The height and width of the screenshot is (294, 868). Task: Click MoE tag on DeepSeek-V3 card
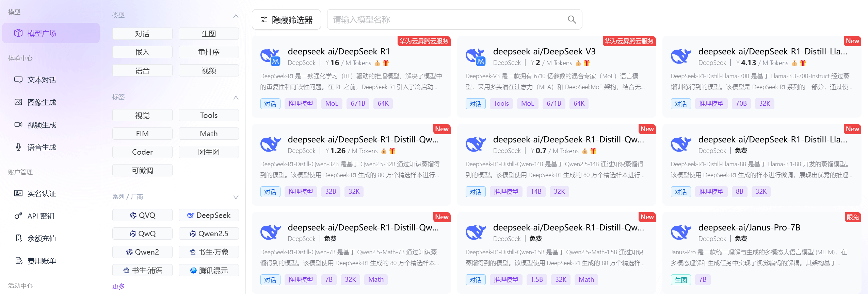528,104
